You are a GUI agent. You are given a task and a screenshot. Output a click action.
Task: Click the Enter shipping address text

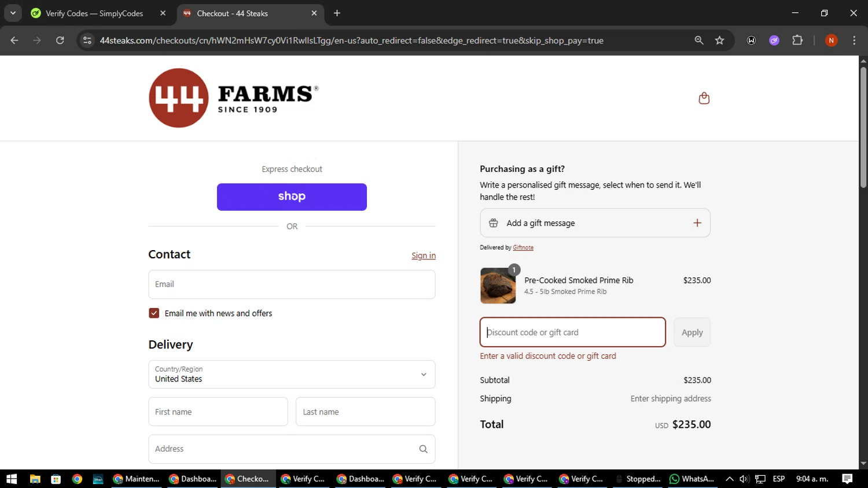pos(671,399)
